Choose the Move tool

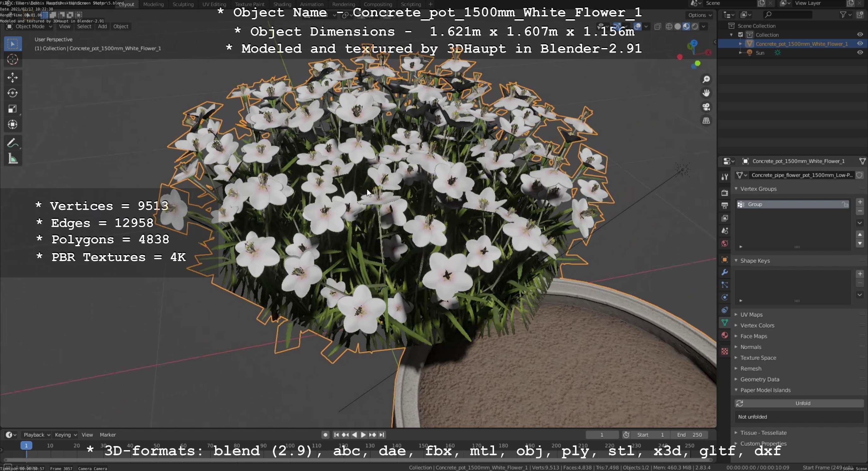[x=13, y=77]
